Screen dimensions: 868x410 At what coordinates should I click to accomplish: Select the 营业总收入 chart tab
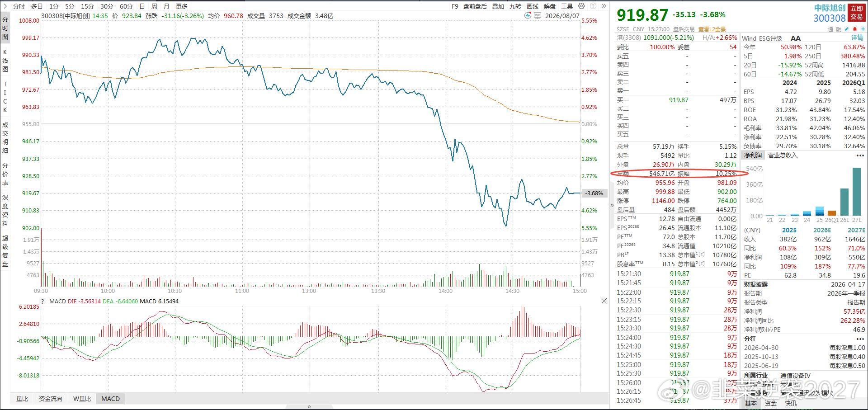coord(783,156)
